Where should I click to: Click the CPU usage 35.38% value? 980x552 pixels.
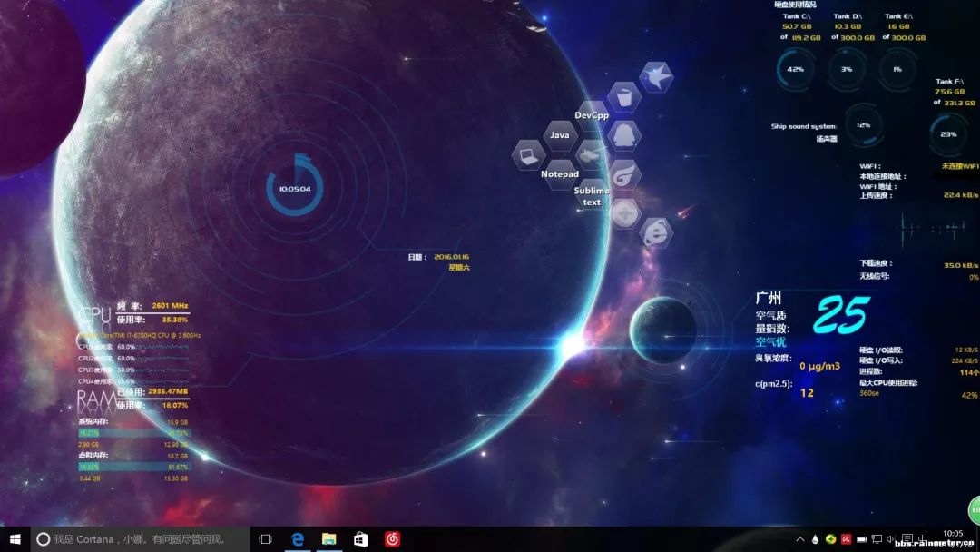pos(175,320)
